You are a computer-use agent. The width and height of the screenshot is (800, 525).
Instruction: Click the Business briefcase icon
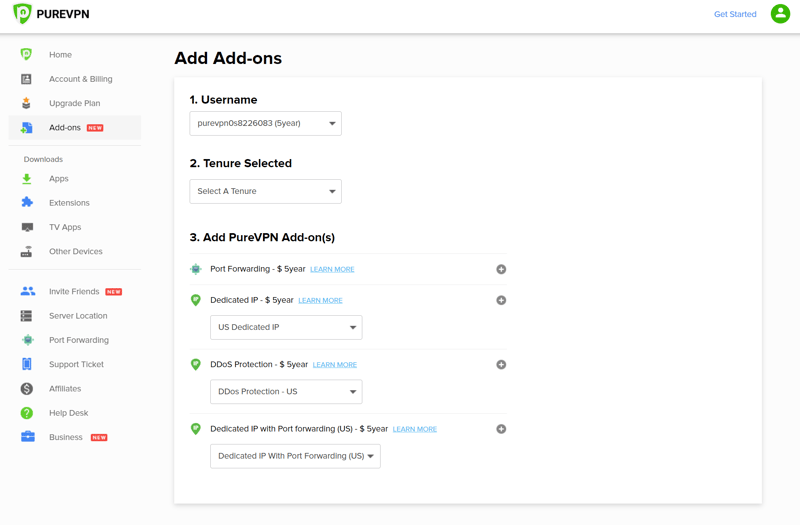pos(28,437)
